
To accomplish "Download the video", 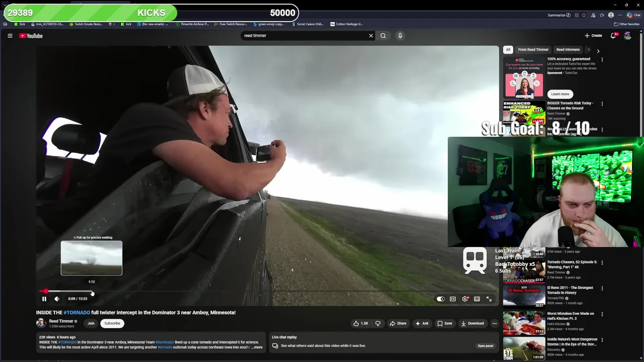I will point(472,323).
